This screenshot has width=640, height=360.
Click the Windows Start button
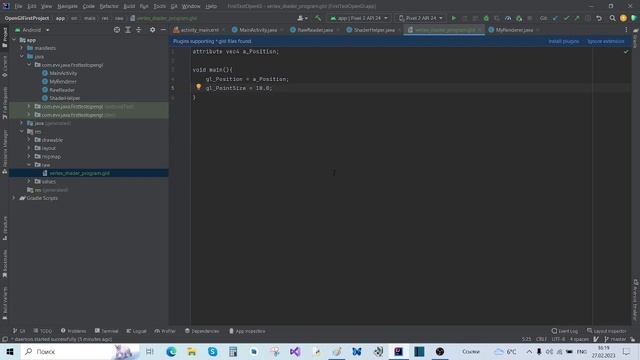[10, 351]
